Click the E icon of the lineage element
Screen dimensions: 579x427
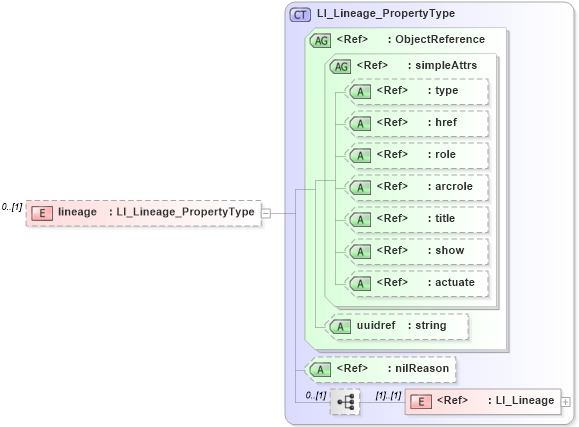(42, 213)
